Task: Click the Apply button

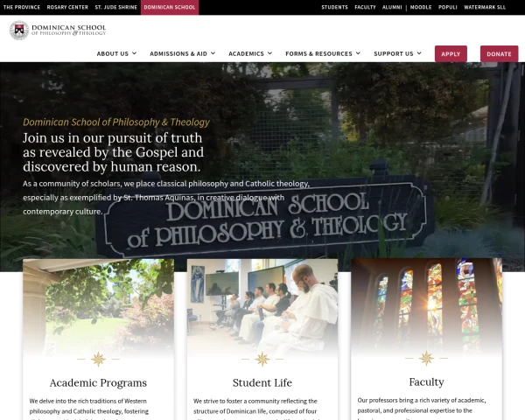Action: [451, 54]
